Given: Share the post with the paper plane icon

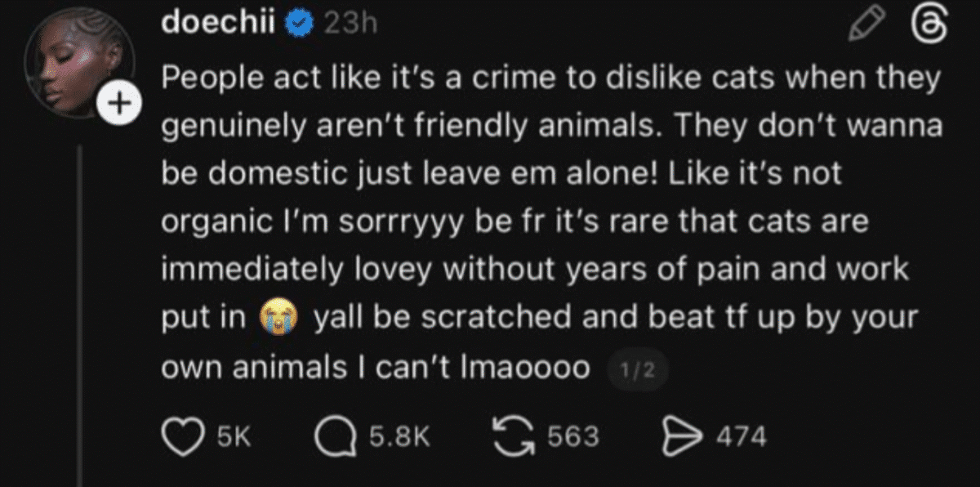Looking at the screenshot, I should tap(686, 436).
